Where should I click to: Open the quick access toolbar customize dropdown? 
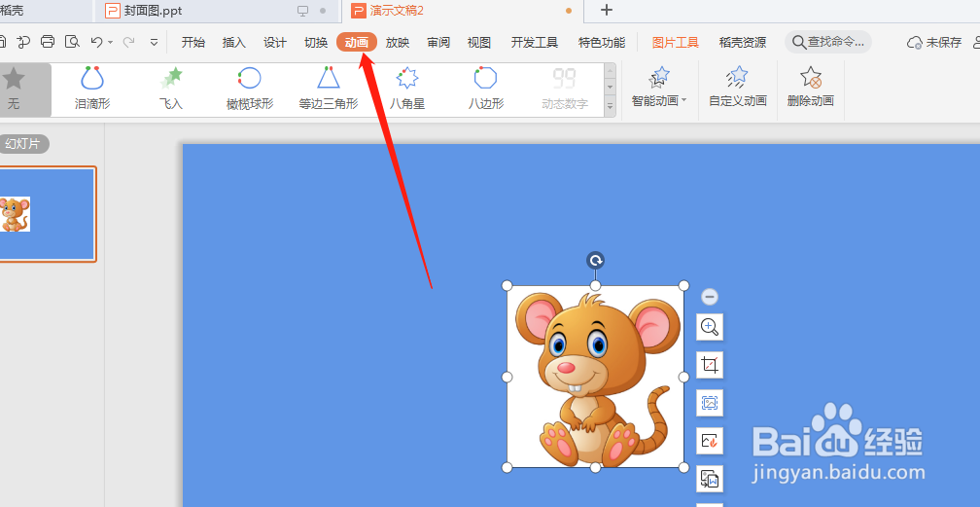click(154, 43)
